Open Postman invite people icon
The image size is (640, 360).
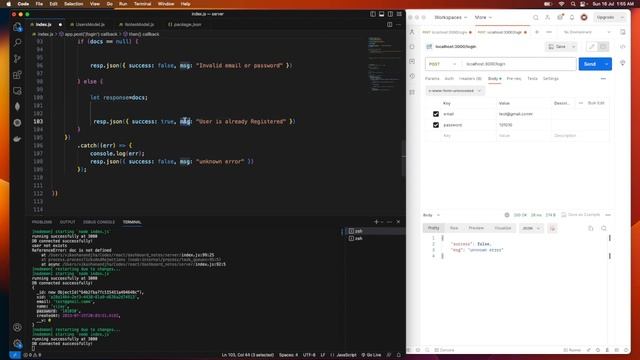click(x=548, y=18)
